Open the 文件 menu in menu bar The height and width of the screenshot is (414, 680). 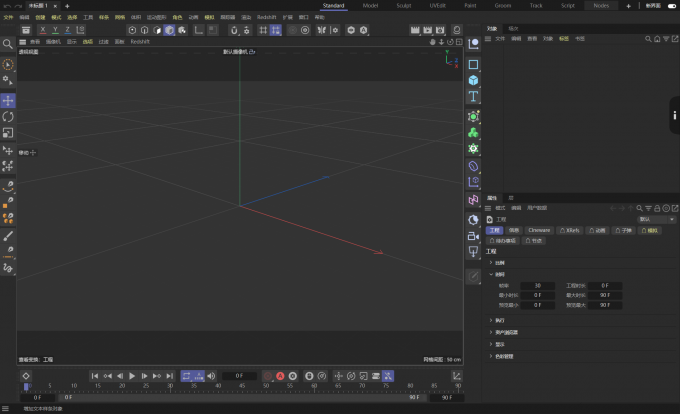point(8,17)
